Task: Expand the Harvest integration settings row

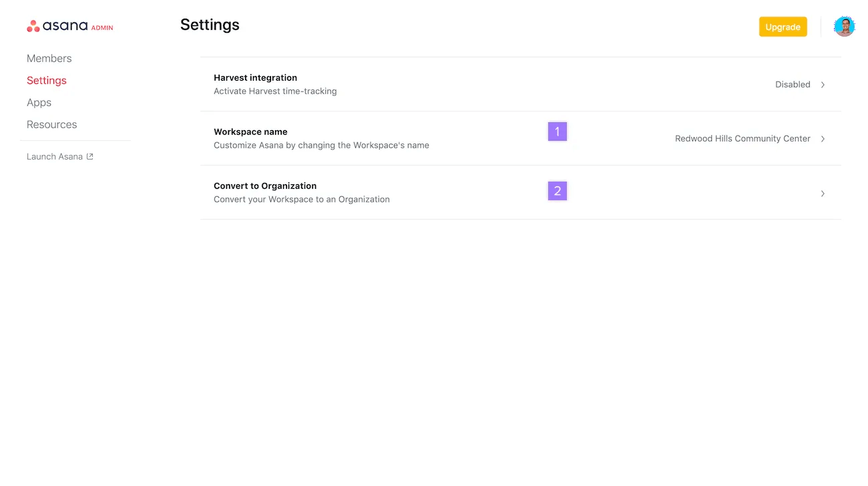Action: coord(823,85)
